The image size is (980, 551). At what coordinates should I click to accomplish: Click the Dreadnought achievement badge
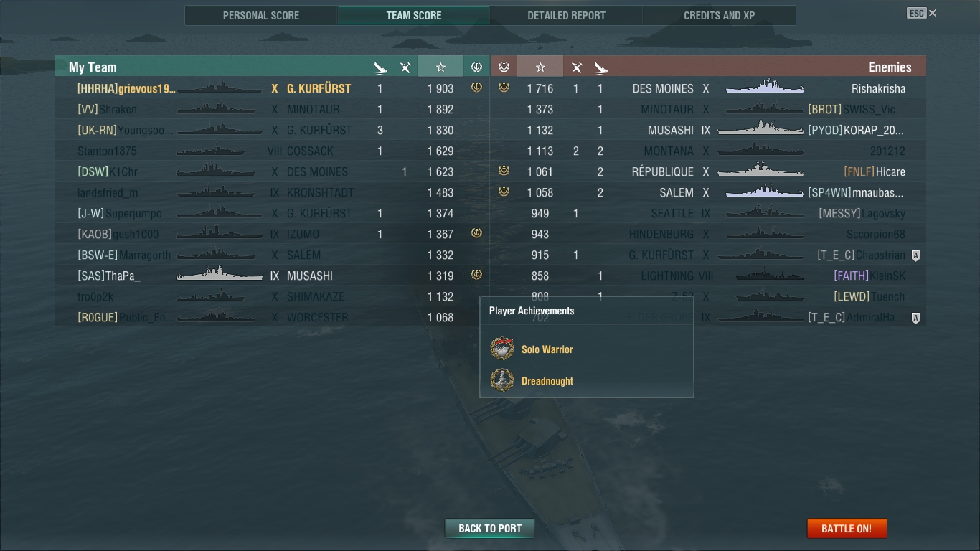[502, 380]
